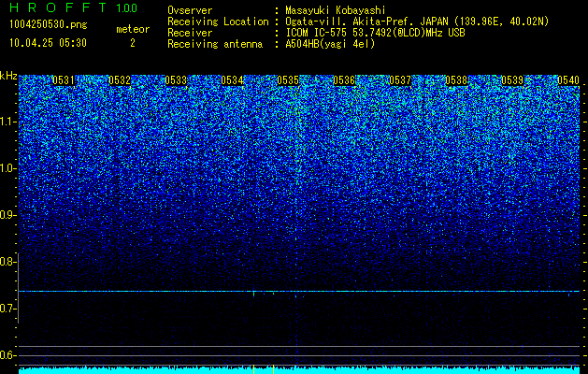Click the 0538 time marker
Viewport: 588px width, 374px height.
(456, 80)
